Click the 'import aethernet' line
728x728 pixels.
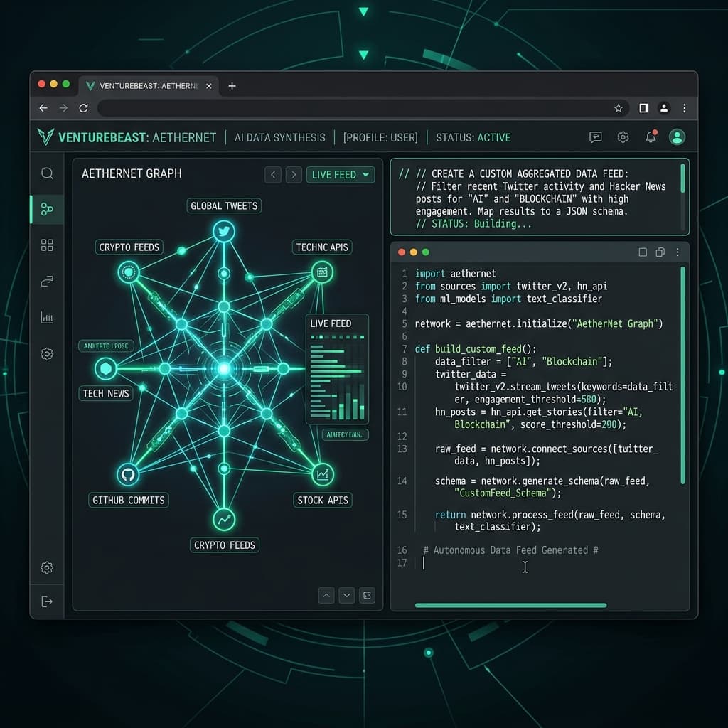tap(455, 274)
